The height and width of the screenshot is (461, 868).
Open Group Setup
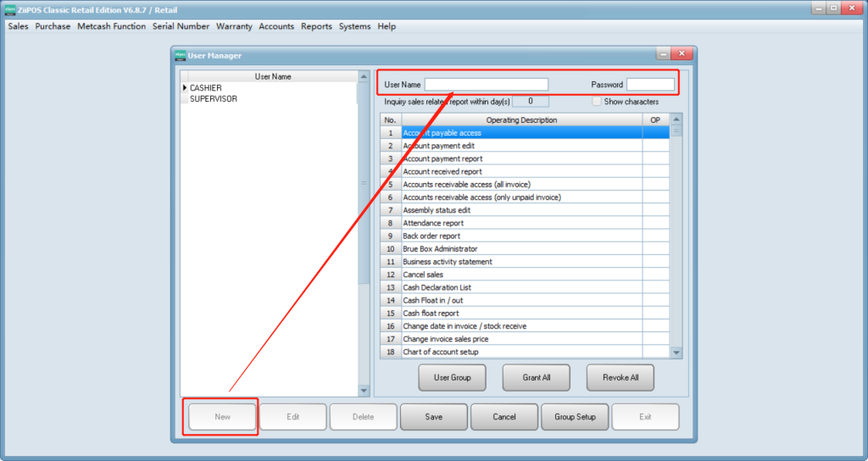pos(575,417)
